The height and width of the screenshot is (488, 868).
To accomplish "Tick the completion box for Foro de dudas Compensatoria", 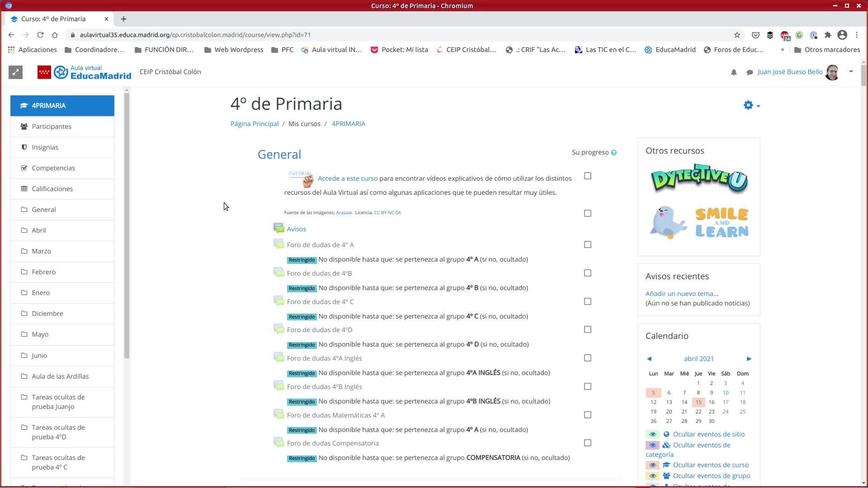I will point(587,443).
